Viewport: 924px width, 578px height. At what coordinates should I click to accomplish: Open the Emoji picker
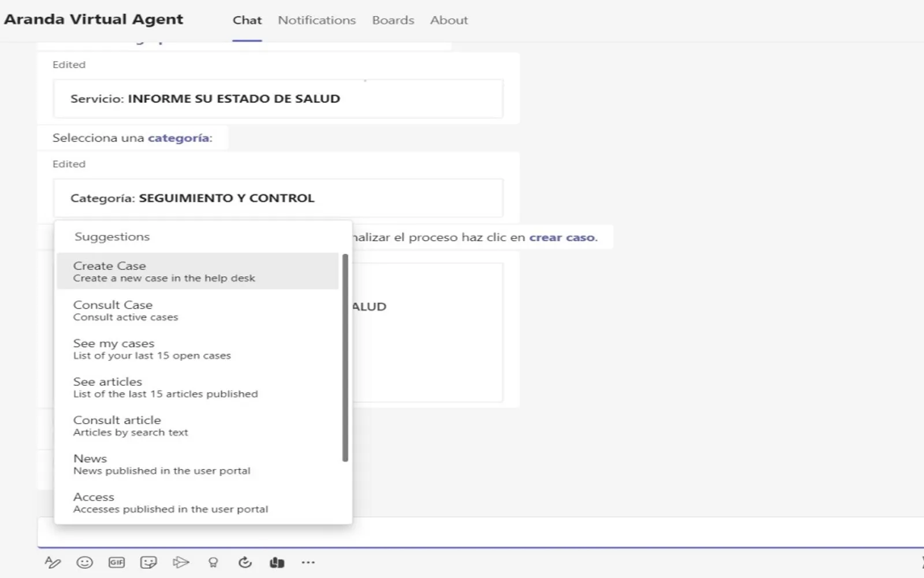click(x=85, y=562)
